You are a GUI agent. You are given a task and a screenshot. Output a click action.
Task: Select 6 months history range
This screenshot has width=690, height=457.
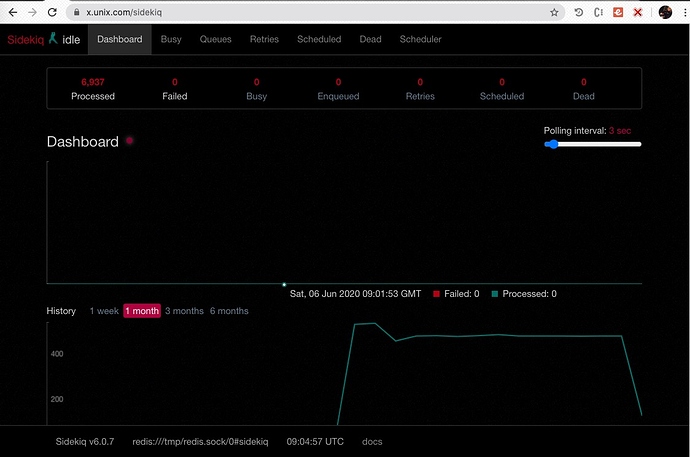[x=229, y=311]
